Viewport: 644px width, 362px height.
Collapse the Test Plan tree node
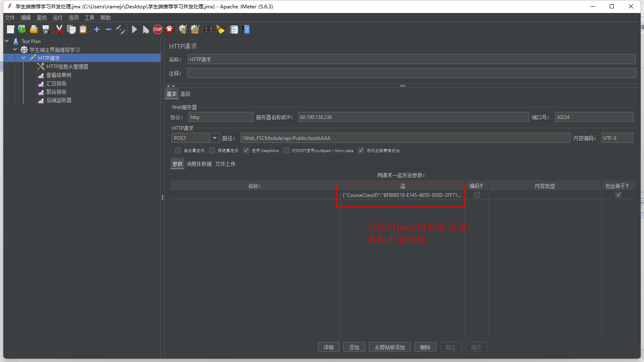(x=7, y=41)
